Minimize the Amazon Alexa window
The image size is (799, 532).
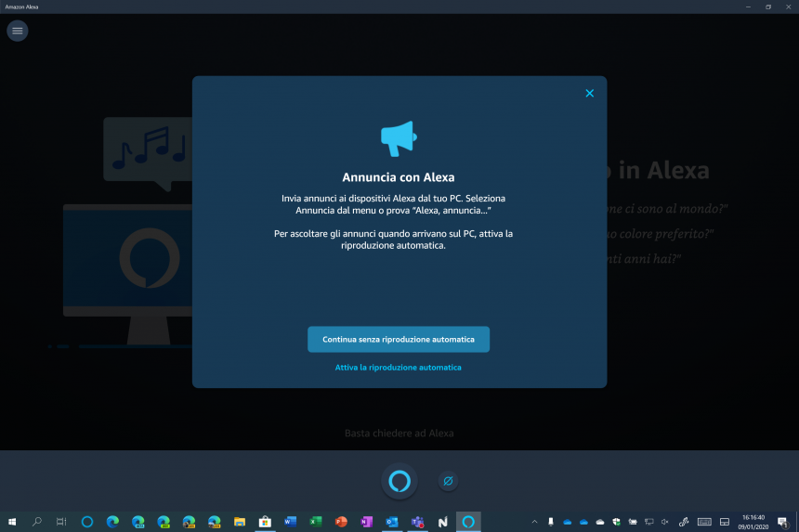[x=748, y=7]
